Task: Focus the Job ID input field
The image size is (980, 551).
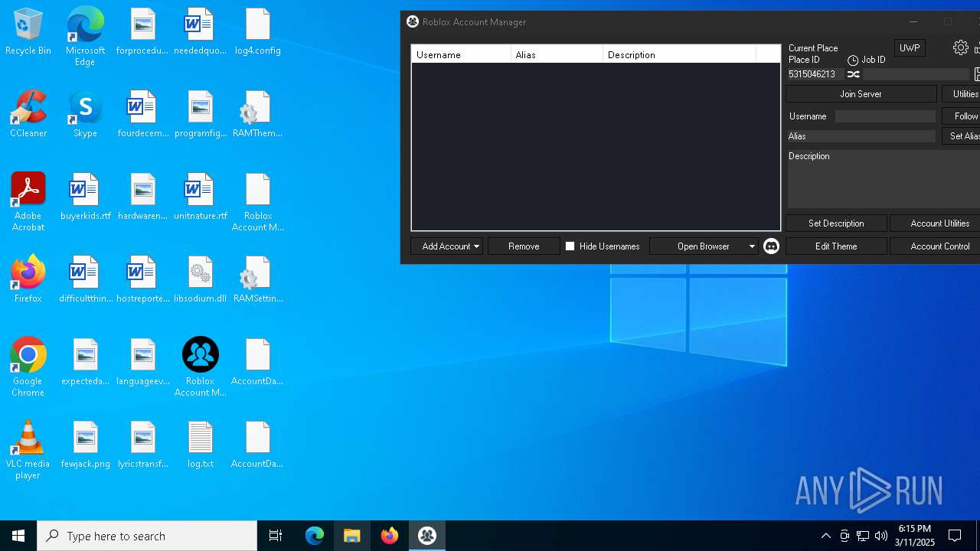Action: [916, 74]
